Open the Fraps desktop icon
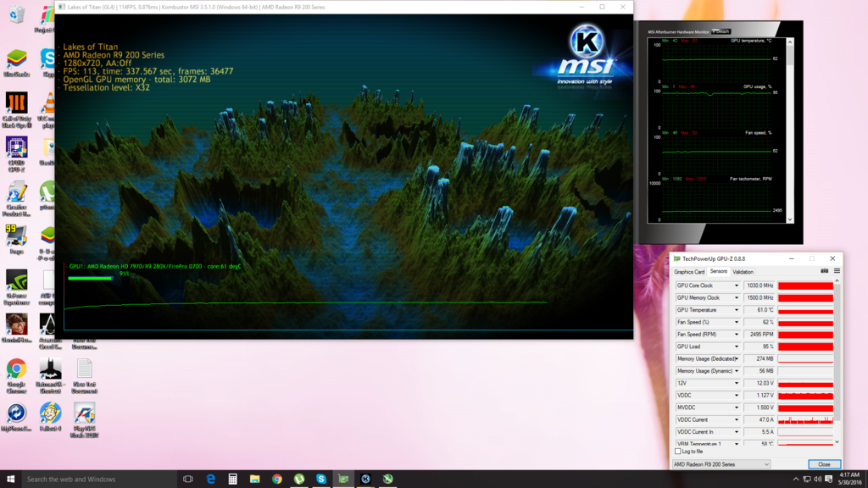 coord(17,239)
